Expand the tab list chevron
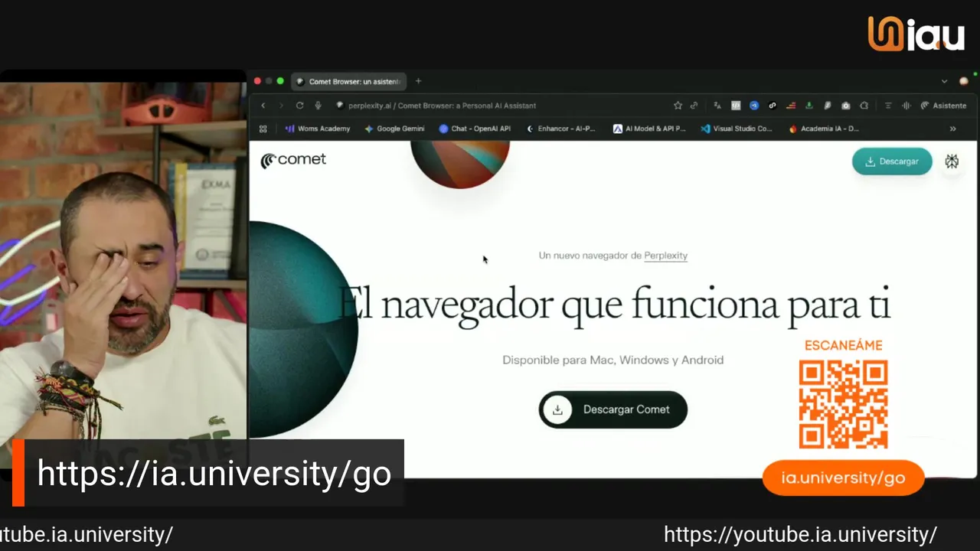The width and height of the screenshot is (980, 551). tap(944, 81)
